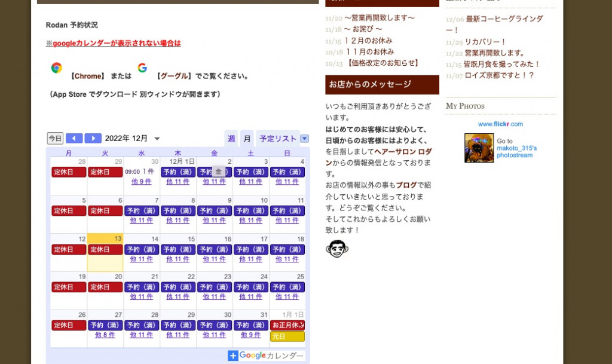Click the 【グーグル】 download link
Screen dimensions: 612x364
click(x=174, y=76)
